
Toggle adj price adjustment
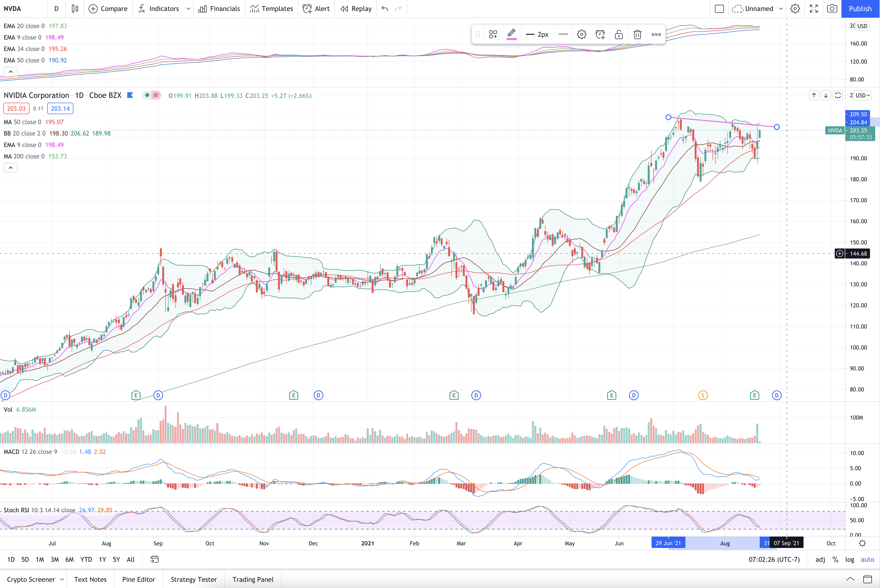(820, 559)
